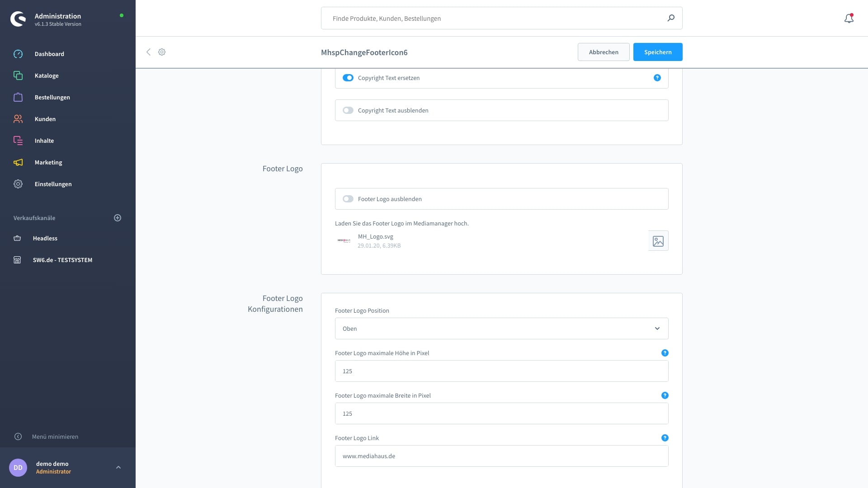Click the search magnifier icon
Viewport: 868px width, 488px height.
click(671, 18)
